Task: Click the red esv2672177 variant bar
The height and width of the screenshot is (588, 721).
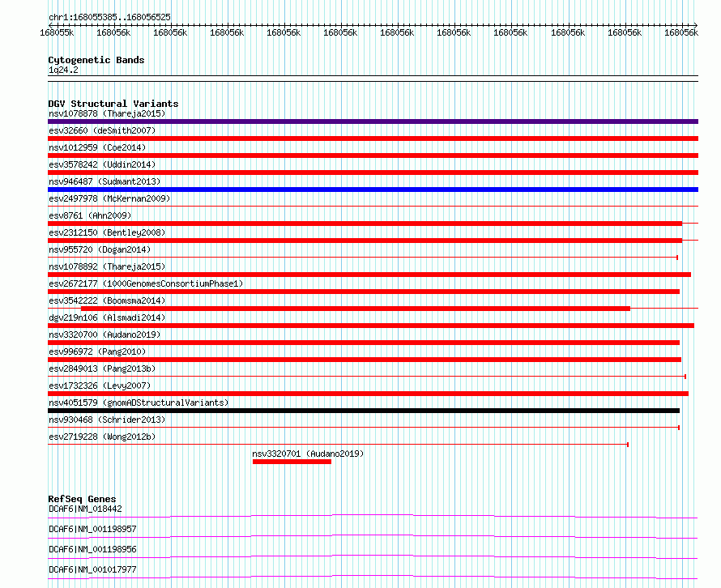Action: pyautogui.click(x=364, y=292)
